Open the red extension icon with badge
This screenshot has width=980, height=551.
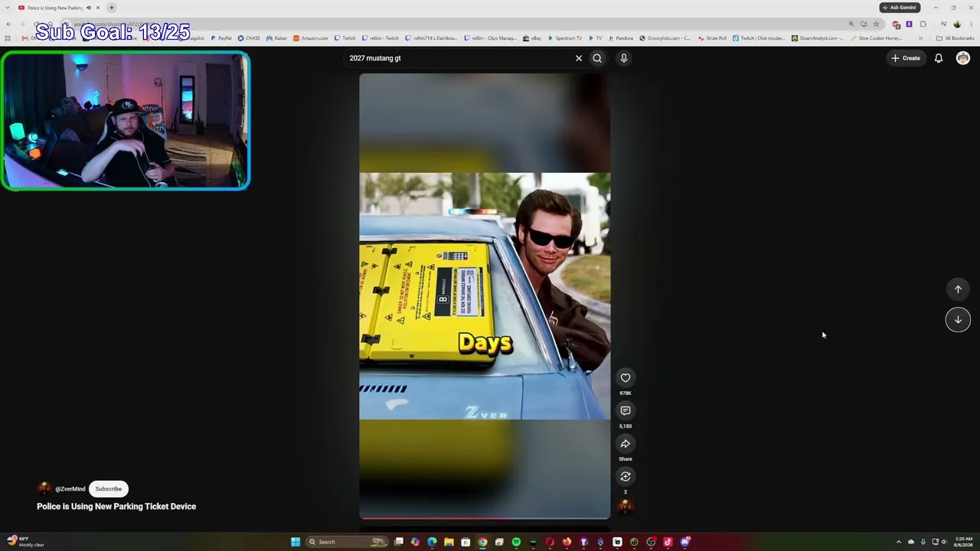click(x=897, y=24)
